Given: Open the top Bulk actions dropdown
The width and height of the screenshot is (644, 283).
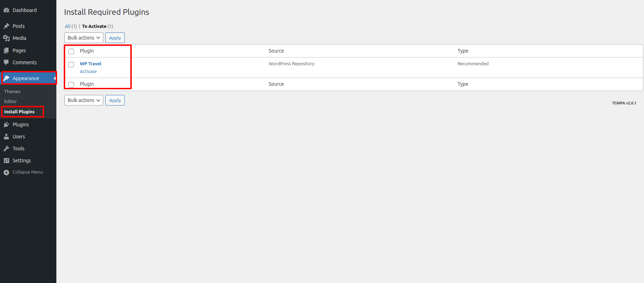Looking at the screenshot, I should tap(84, 38).
